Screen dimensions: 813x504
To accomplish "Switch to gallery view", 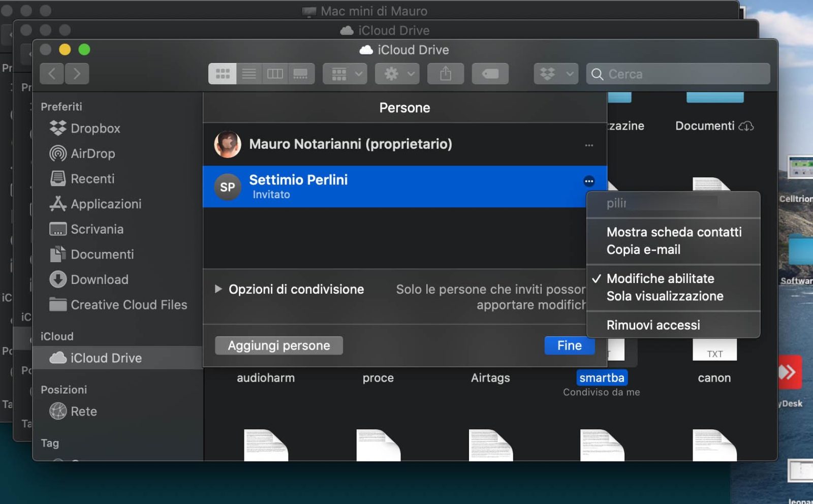I will point(301,73).
